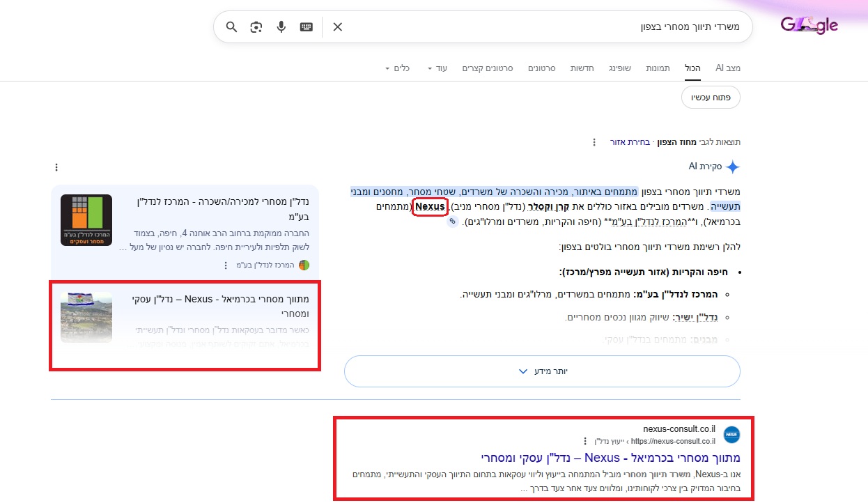Open the on-screen keyboard icon
This screenshot has width=868, height=503.
(307, 27)
